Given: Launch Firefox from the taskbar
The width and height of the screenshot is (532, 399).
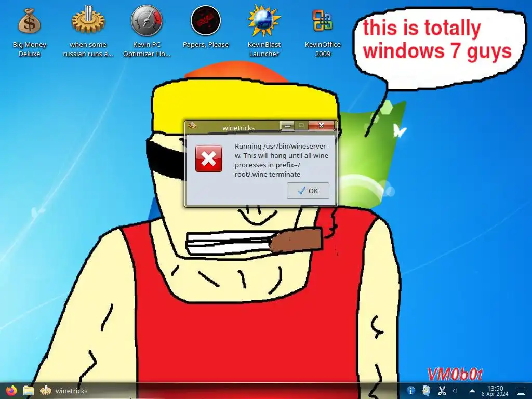Looking at the screenshot, I should [11, 391].
